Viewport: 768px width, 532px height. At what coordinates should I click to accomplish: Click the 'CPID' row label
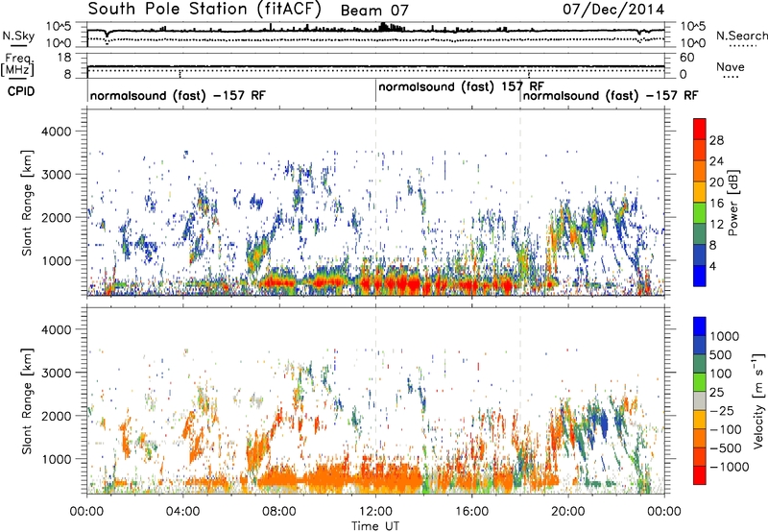[x=21, y=91]
